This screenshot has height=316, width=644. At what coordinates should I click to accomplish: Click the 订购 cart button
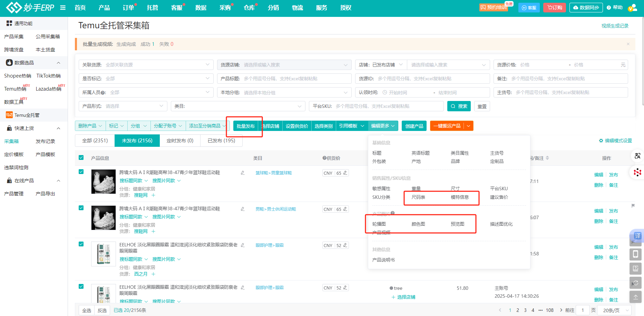pyautogui.click(x=555, y=8)
